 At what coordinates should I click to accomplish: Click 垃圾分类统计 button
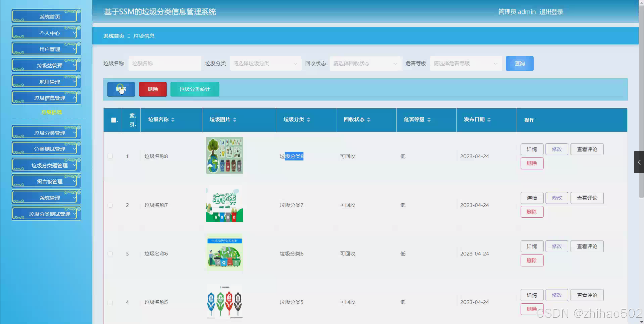(x=195, y=89)
